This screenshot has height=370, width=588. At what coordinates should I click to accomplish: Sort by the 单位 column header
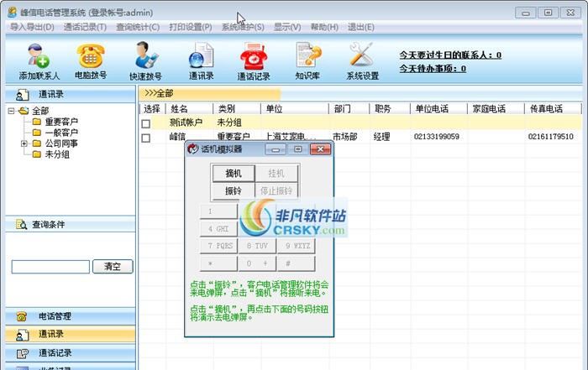[295, 109]
